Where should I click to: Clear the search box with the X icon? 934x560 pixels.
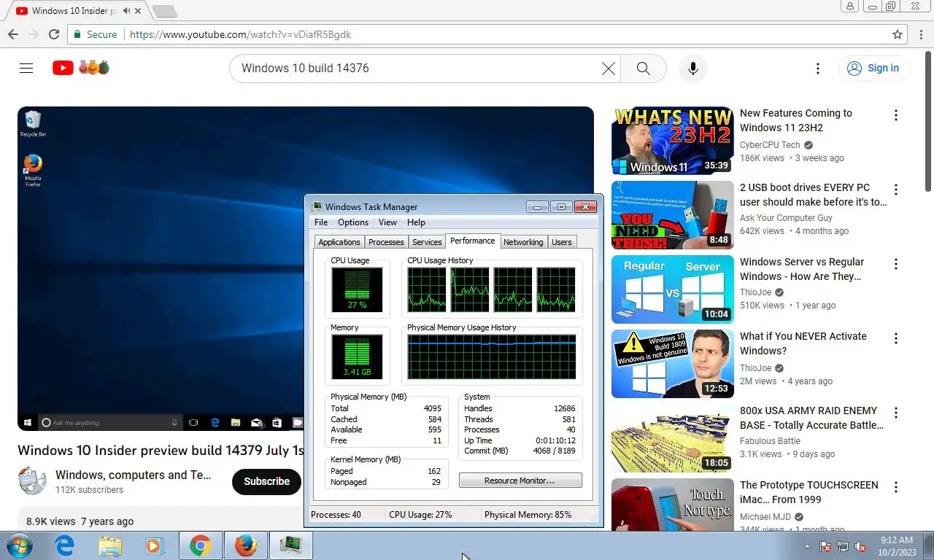tap(608, 69)
